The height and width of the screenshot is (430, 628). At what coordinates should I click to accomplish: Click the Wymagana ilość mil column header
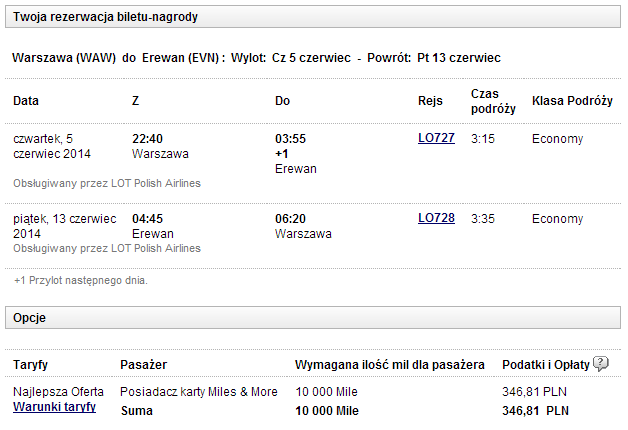[390, 365]
